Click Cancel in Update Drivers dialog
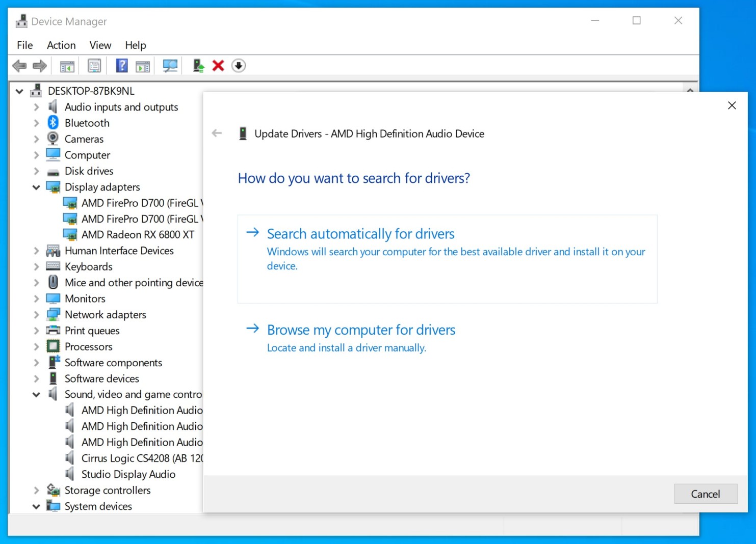The height and width of the screenshot is (544, 756). click(706, 494)
